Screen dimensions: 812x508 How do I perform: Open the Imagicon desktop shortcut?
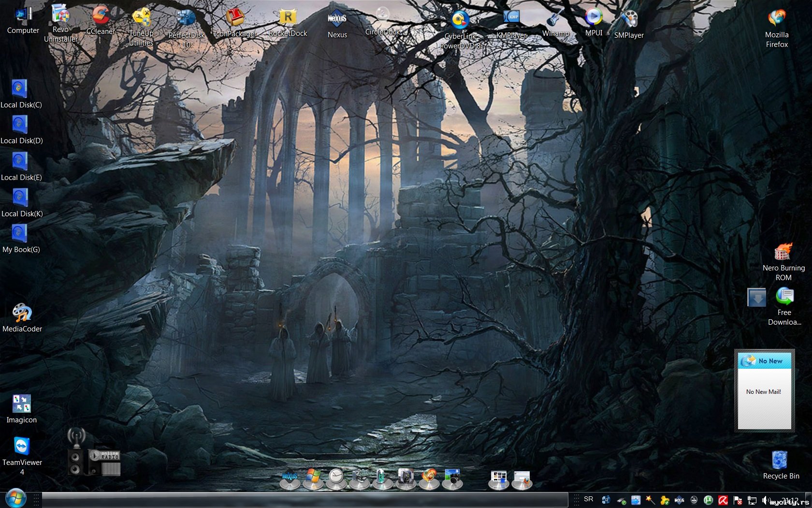[x=21, y=409]
